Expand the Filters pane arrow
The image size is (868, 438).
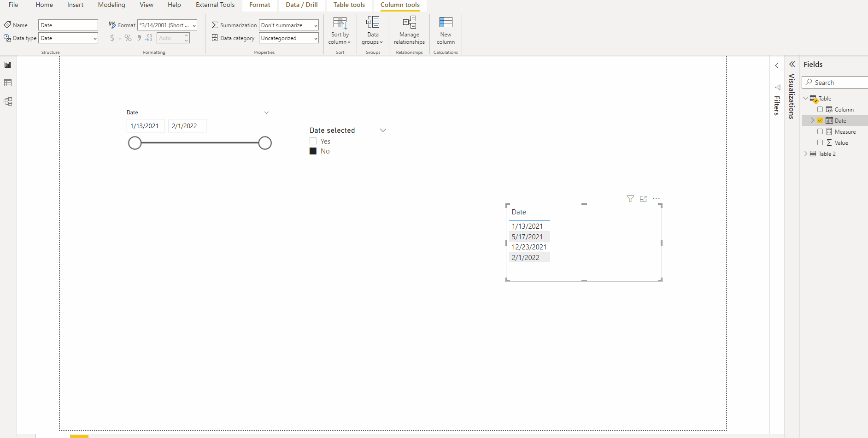point(777,65)
